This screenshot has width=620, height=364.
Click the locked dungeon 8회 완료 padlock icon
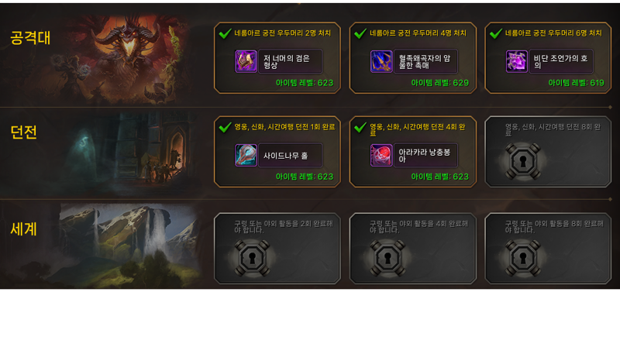[522, 161]
